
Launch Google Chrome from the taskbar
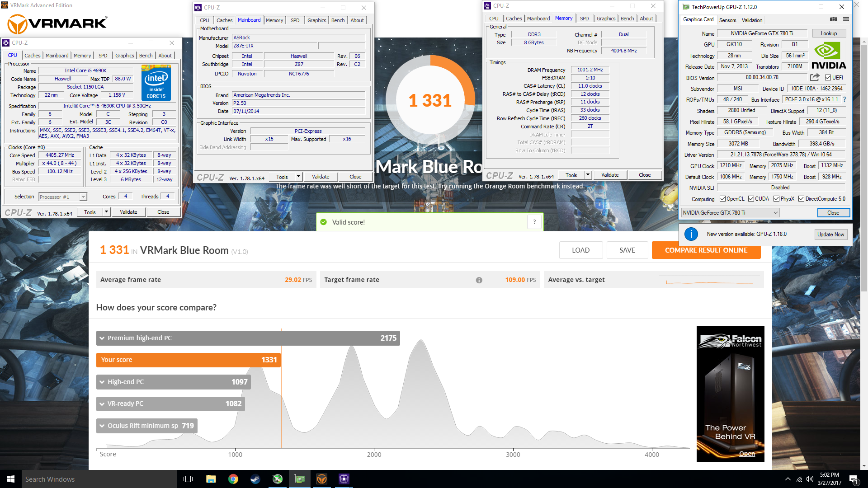point(233,479)
